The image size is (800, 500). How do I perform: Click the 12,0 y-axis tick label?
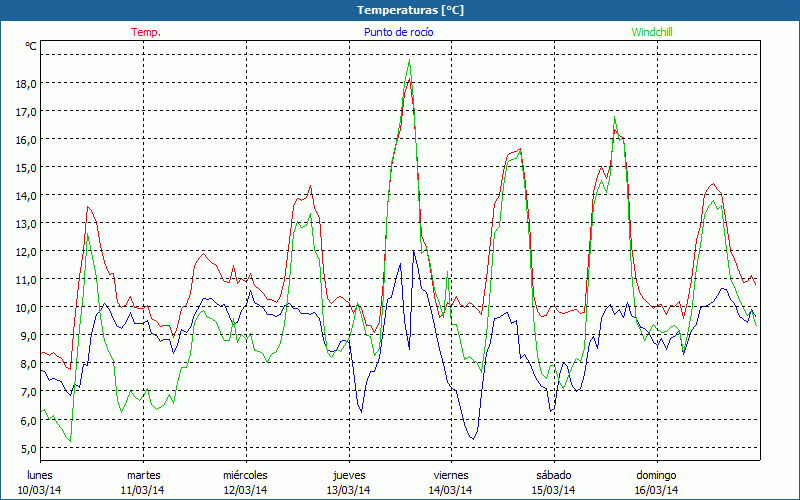pyautogui.click(x=25, y=251)
